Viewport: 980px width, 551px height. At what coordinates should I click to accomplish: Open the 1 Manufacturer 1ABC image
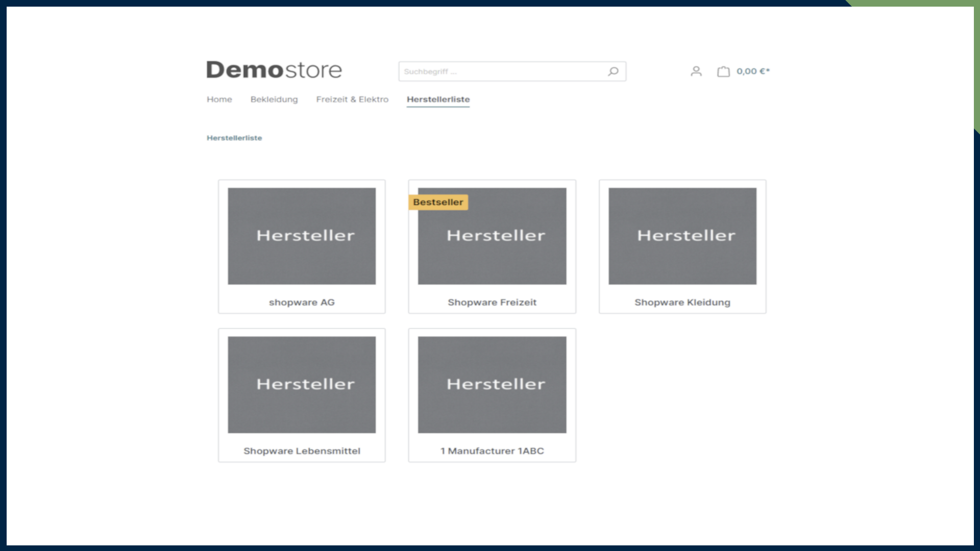492,385
